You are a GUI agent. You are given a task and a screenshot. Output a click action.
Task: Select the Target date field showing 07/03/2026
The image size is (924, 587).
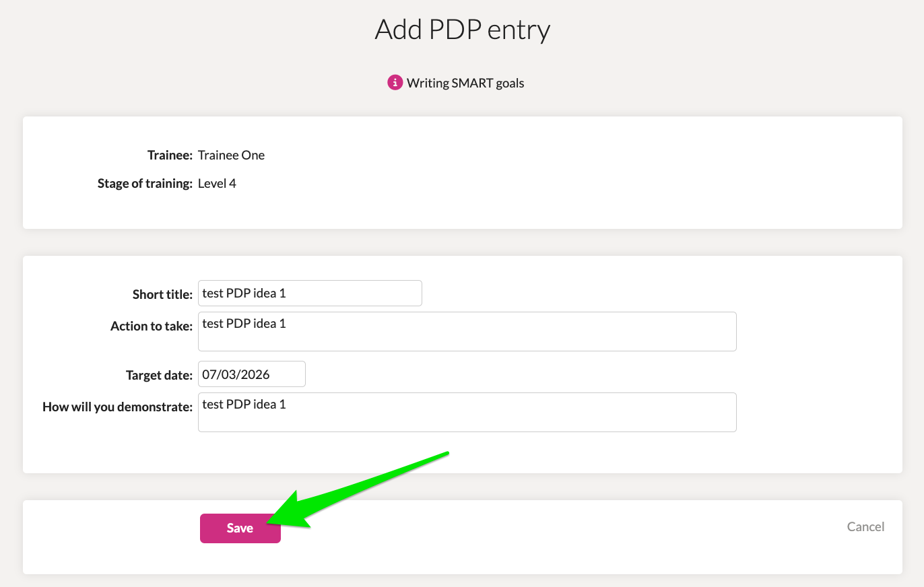click(251, 374)
